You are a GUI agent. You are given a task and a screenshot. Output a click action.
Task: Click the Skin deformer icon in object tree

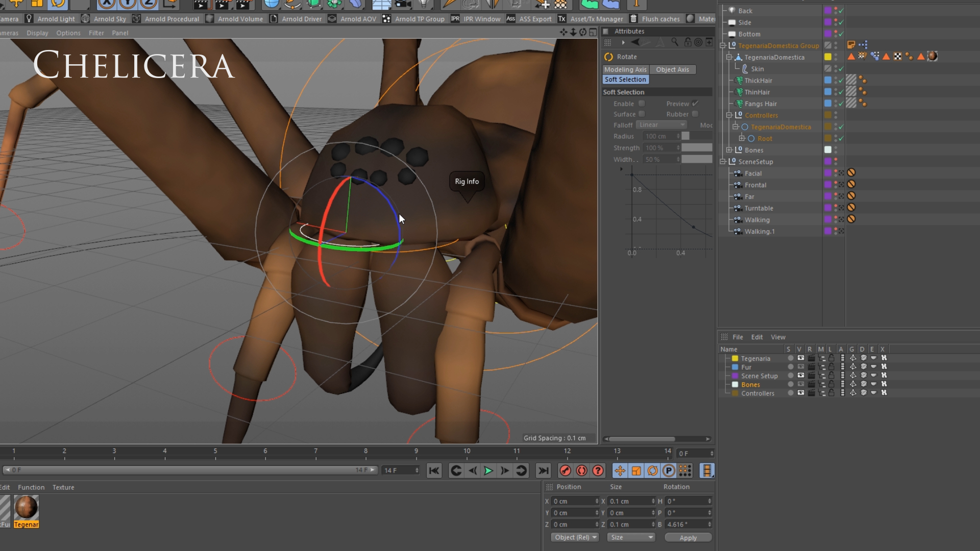(745, 69)
